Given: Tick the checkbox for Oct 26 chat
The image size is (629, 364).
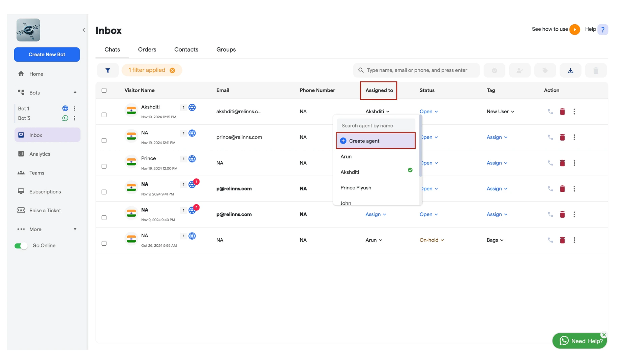Looking at the screenshot, I should pos(104,243).
